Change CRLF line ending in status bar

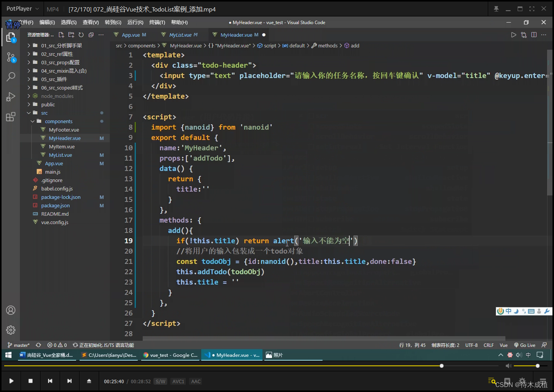click(489, 345)
